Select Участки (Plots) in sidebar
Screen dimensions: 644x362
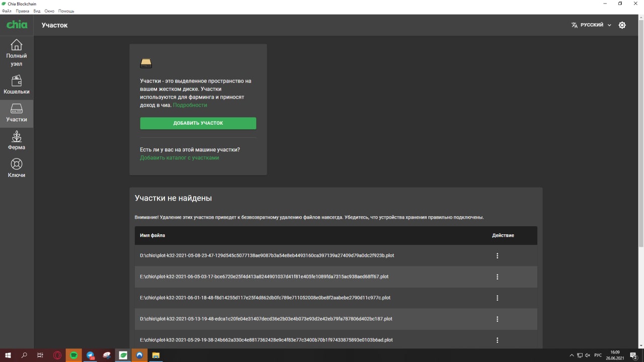[x=17, y=114]
